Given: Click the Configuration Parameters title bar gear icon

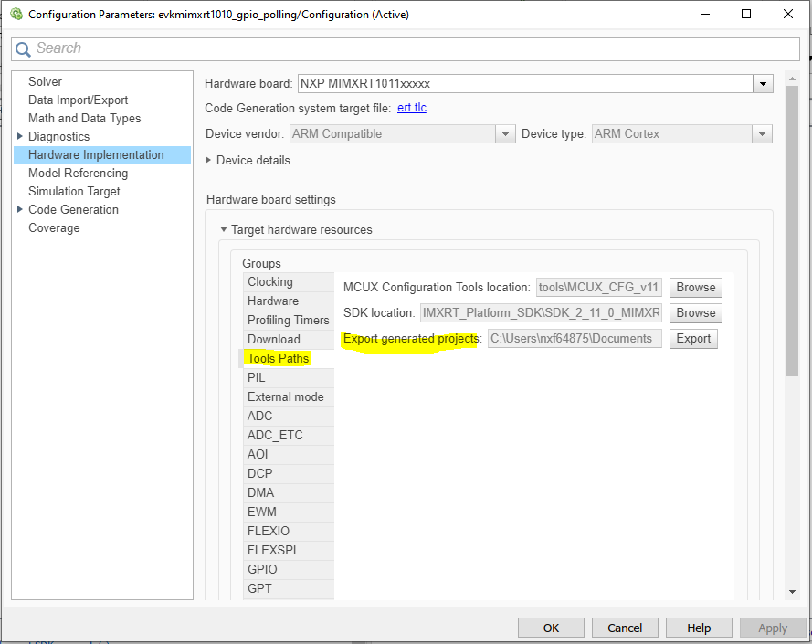Looking at the screenshot, I should pos(15,14).
